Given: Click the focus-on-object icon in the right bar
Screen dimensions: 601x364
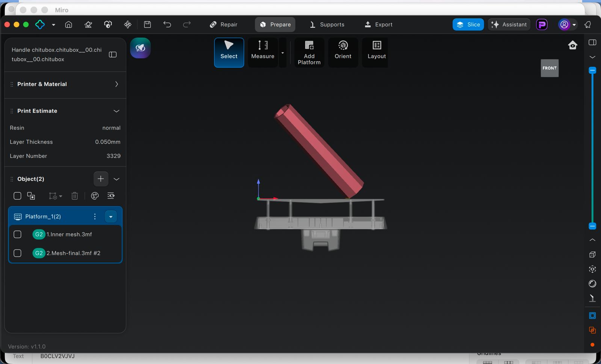Looking at the screenshot, I should [592, 269].
